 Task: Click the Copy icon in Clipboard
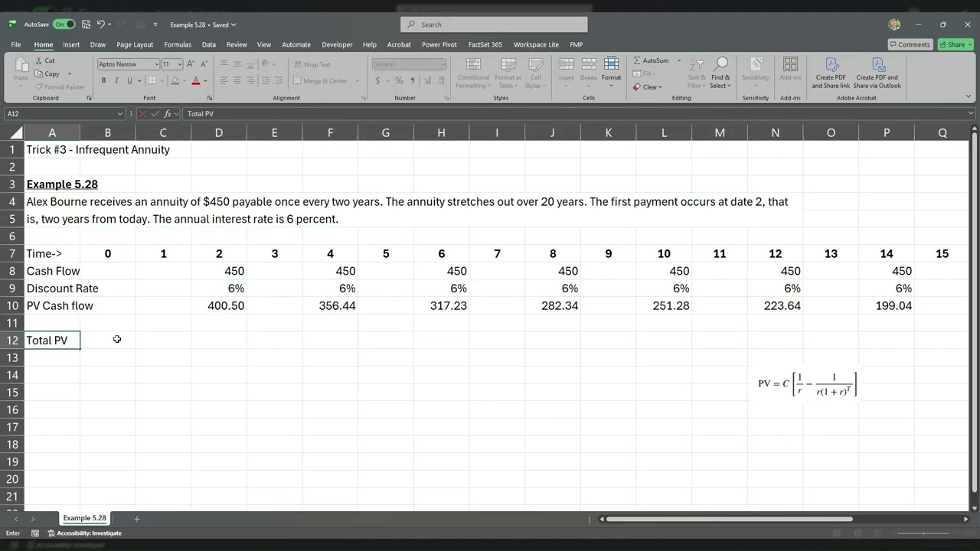click(38, 74)
